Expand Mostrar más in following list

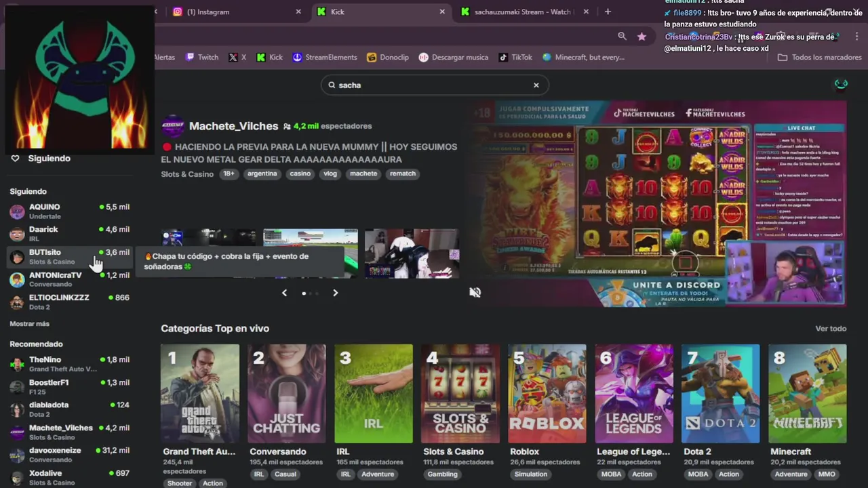pos(29,324)
